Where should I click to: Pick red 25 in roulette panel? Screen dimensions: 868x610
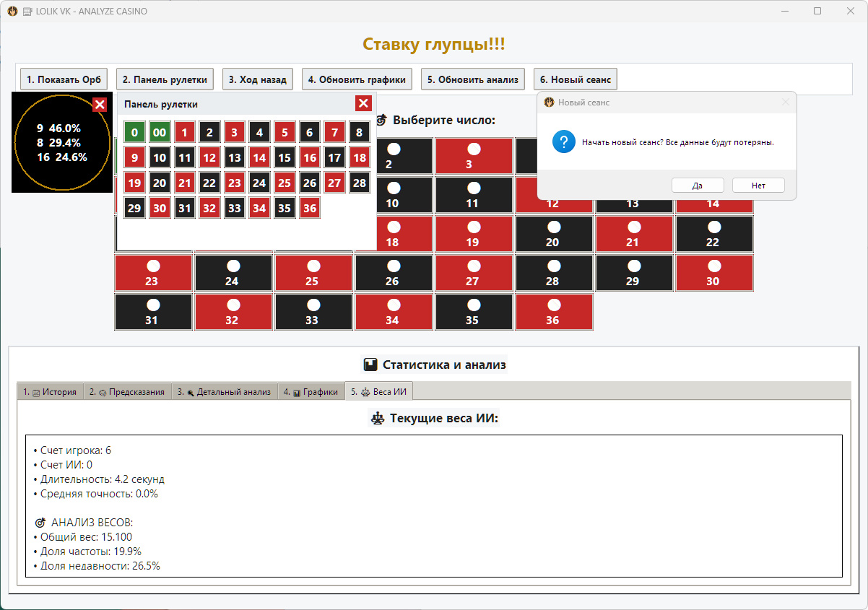(x=285, y=183)
